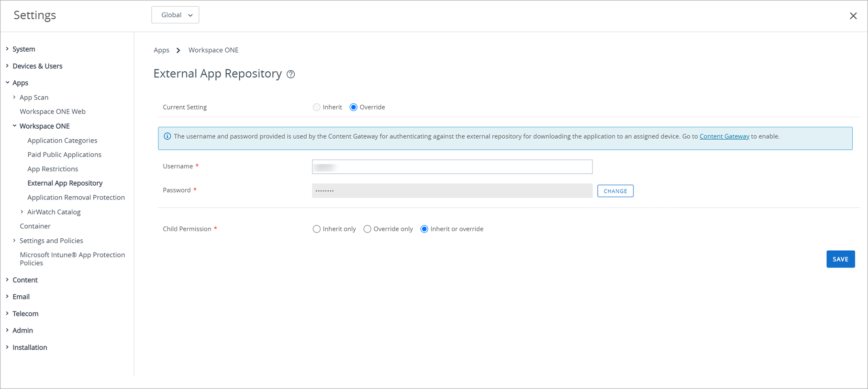Focus the Username input field
This screenshot has height=389, width=868.
[x=452, y=167]
